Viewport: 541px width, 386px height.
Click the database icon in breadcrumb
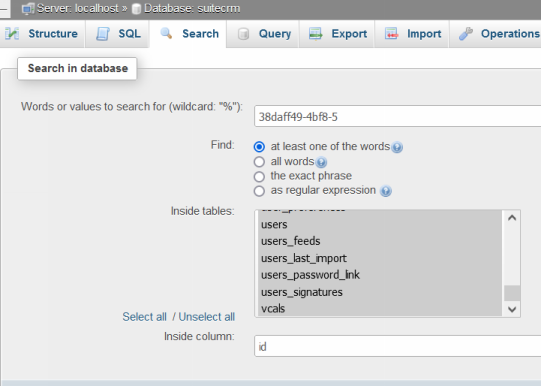(x=137, y=9)
